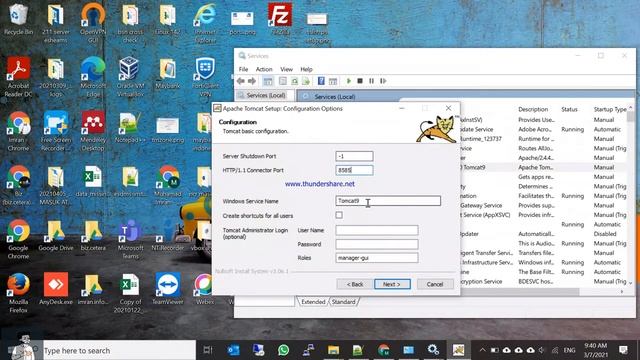This screenshot has height=360, width=640.
Task: Select the OpenVPN GUI desktop icon
Action: tap(93, 23)
